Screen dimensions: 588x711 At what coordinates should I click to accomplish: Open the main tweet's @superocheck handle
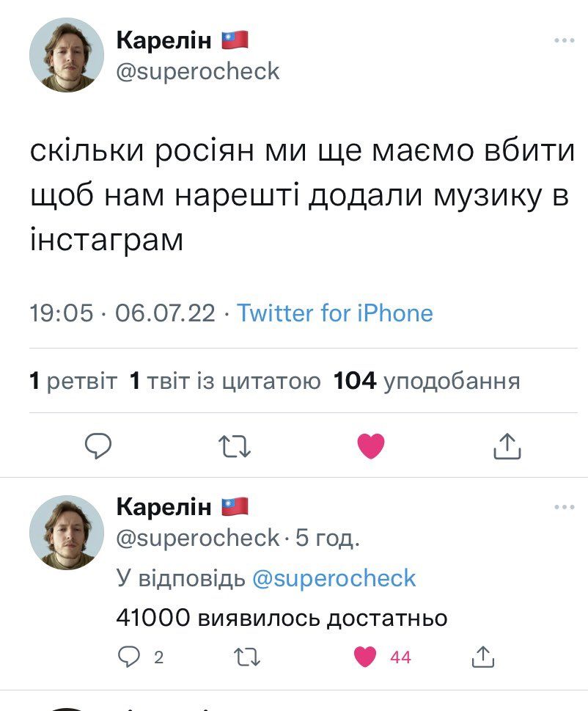[198, 71]
